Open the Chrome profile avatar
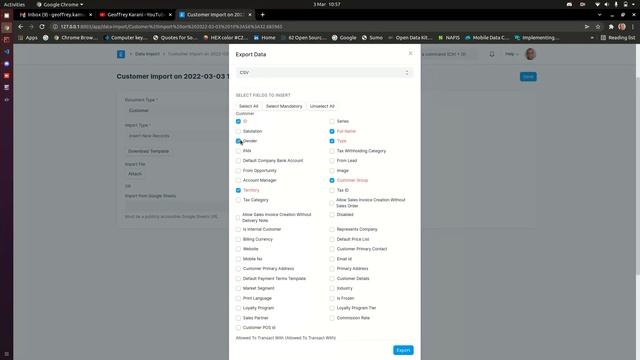 pos(622,27)
